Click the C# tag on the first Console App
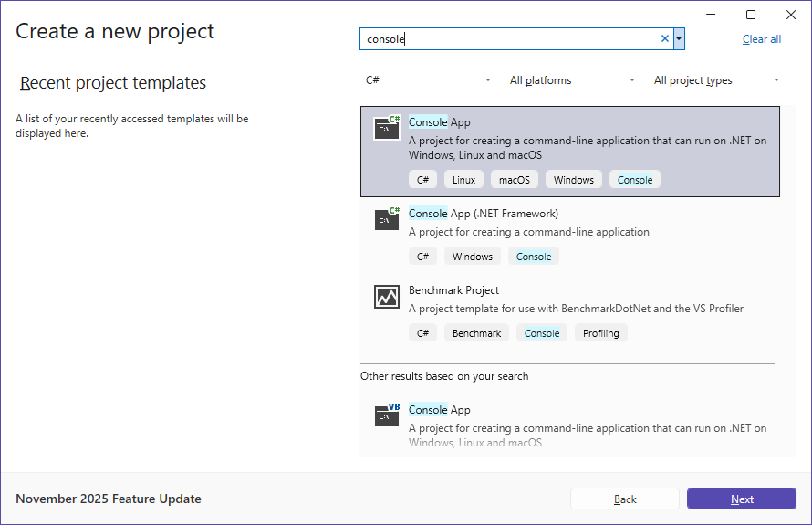 (422, 180)
